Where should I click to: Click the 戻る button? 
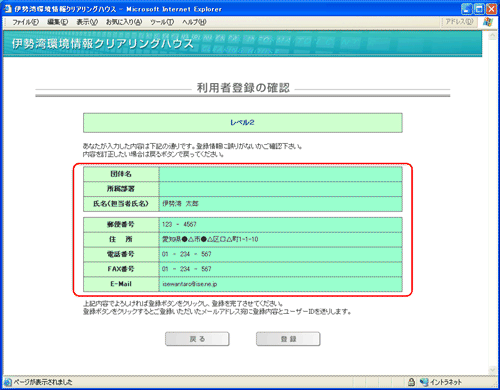(197, 339)
